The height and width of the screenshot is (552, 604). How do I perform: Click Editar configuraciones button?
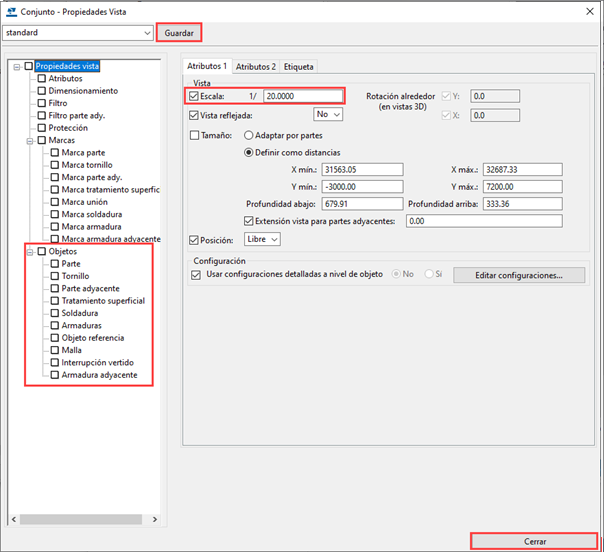[517, 274]
